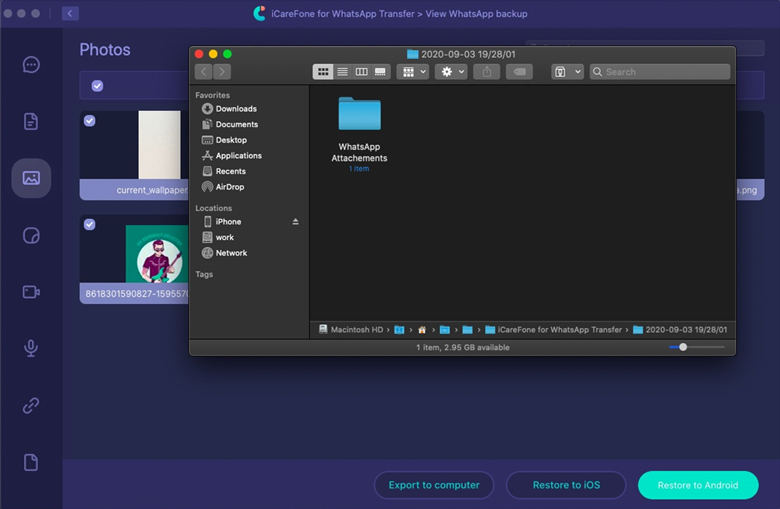Click Macintosh HD in path bar
Image resolution: width=780 pixels, height=509 pixels.
(x=351, y=329)
